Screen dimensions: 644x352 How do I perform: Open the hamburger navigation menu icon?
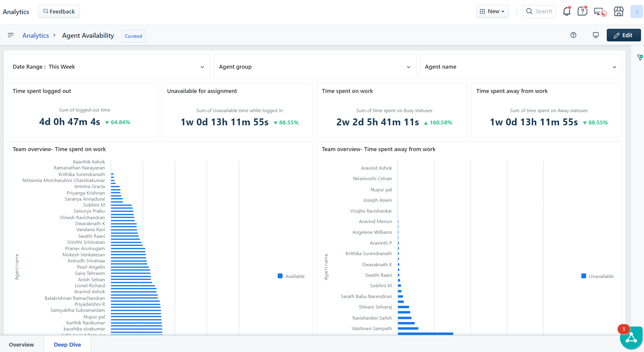[x=11, y=35]
